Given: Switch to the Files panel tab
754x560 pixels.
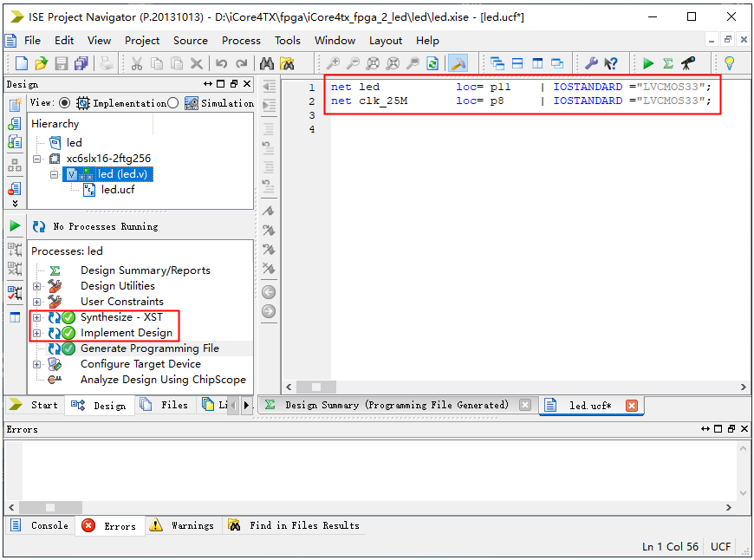Looking at the screenshot, I should [x=165, y=405].
